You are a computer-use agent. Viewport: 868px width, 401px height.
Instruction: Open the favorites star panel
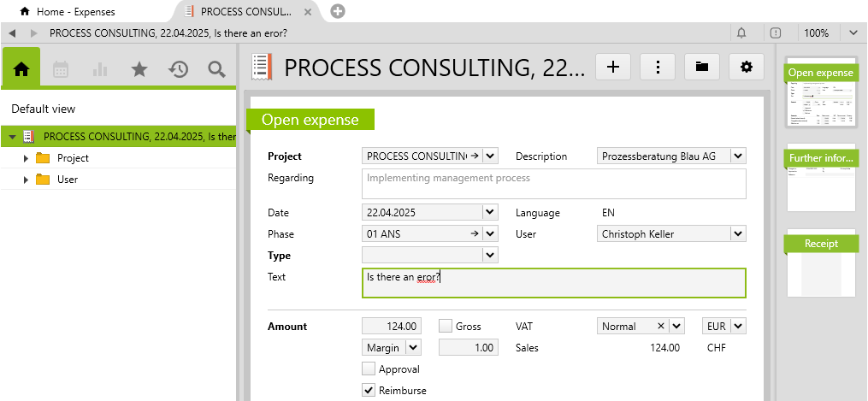click(139, 69)
